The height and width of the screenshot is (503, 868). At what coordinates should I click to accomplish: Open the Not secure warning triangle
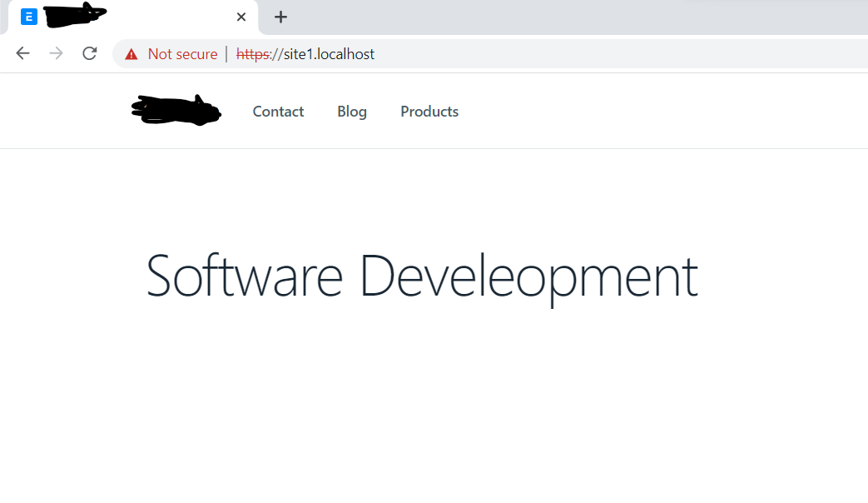pyautogui.click(x=131, y=54)
